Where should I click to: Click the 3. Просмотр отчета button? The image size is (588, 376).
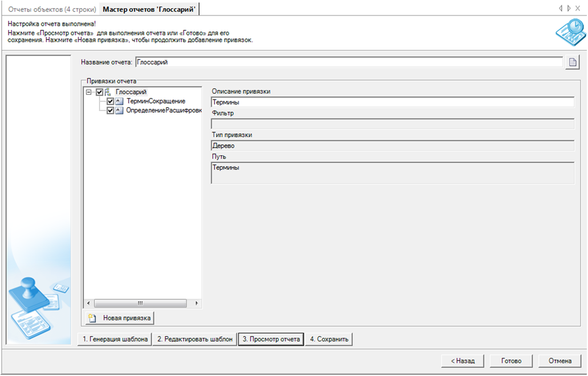[271, 339]
